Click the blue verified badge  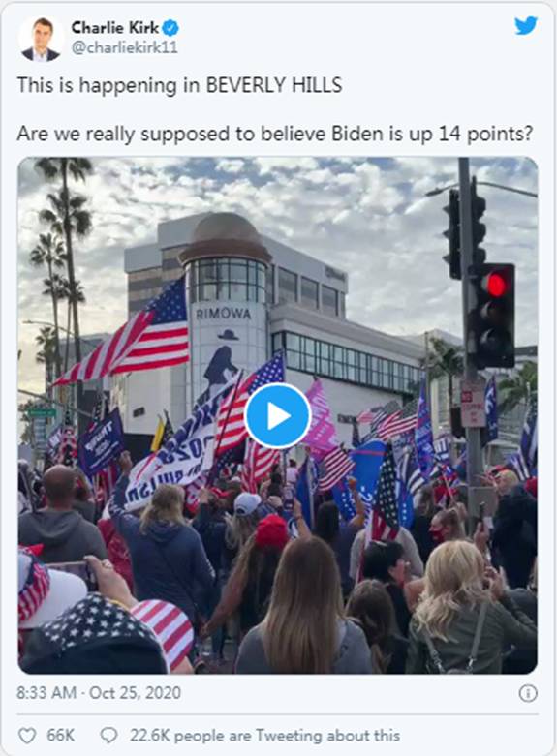[170, 28]
